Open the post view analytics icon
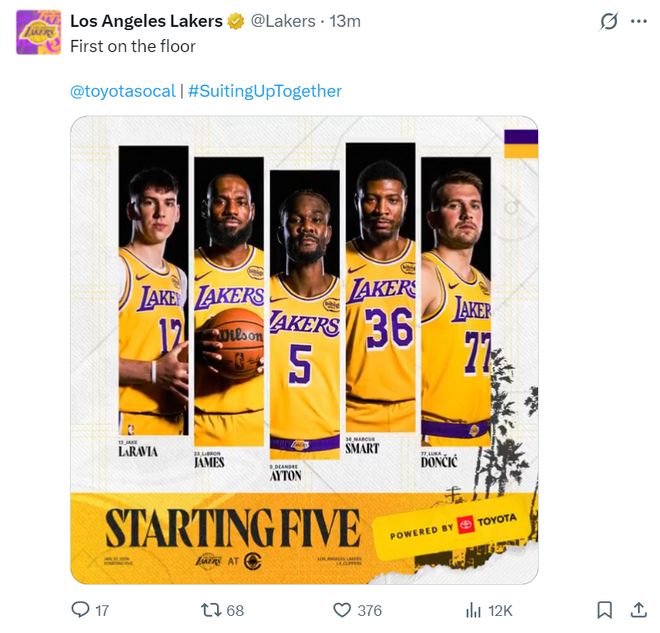Image resolution: width=660 pixels, height=633 pixels. pyautogui.click(x=474, y=609)
